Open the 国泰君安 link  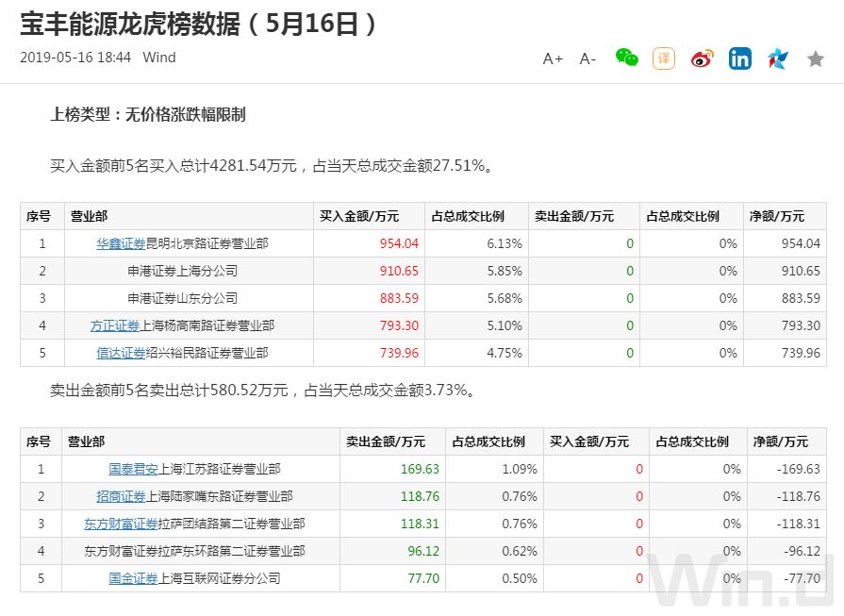(134, 469)
